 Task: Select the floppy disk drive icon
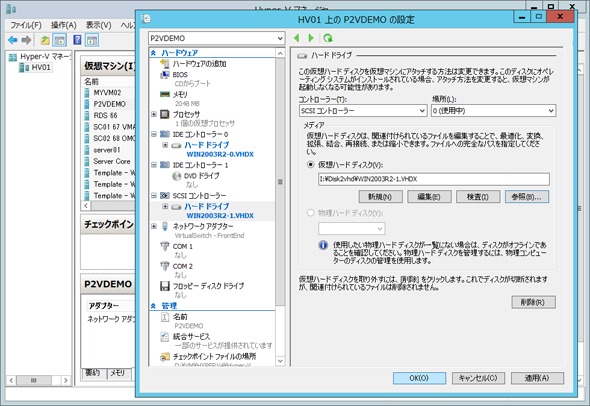165,286
